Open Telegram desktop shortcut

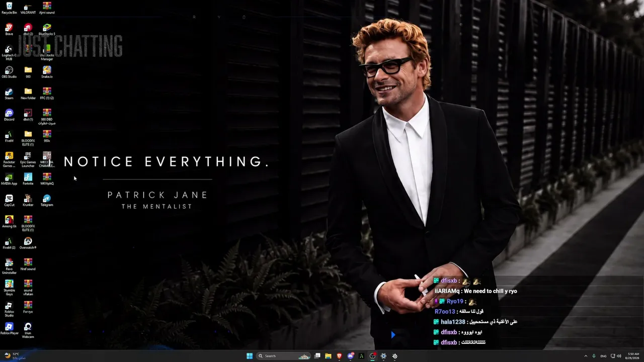pos(47,201)
